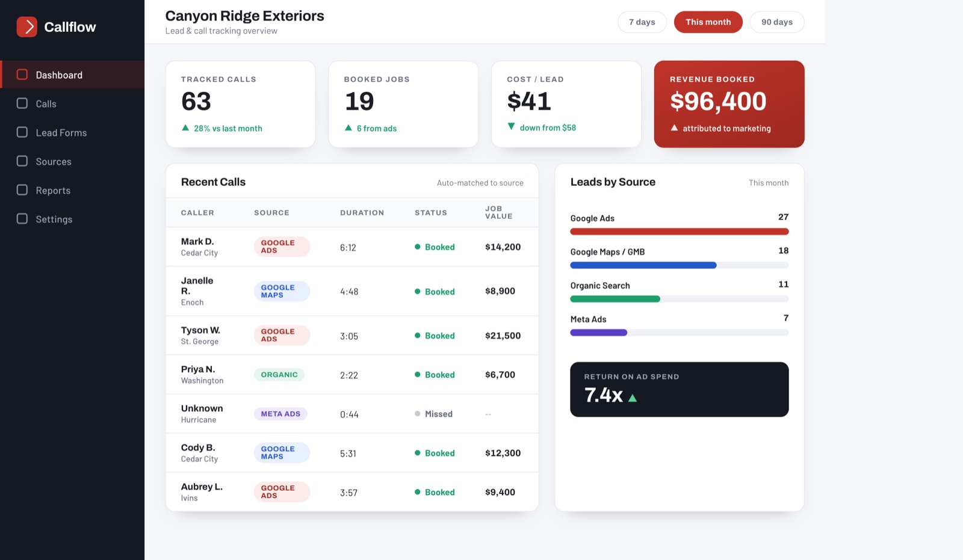Open the Booked Jobs card showing 19

tap(403, 104)
